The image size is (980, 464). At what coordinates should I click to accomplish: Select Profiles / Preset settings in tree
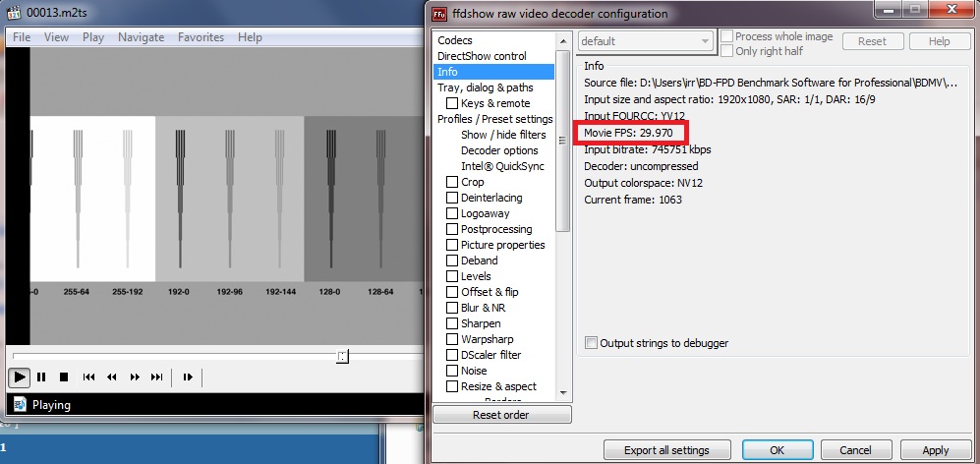(x=494, y=119)
